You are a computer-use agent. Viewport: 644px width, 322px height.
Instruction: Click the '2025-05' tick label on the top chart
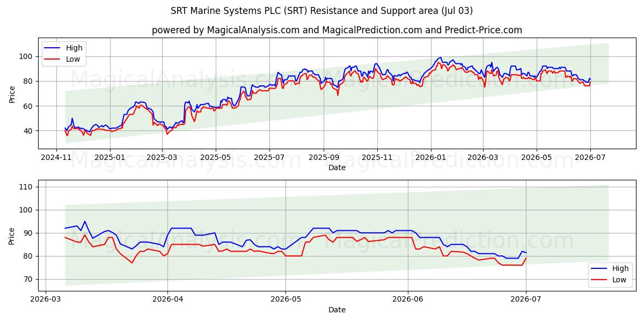216,158
